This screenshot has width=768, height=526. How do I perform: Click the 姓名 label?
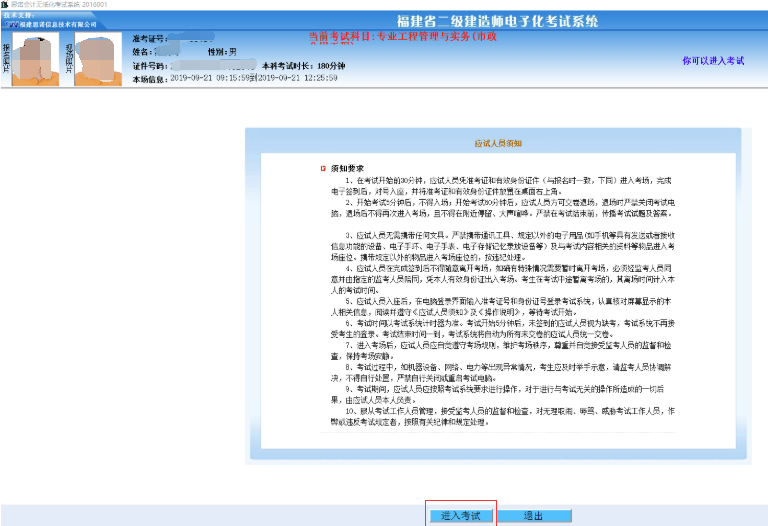[x=143, y=51]
